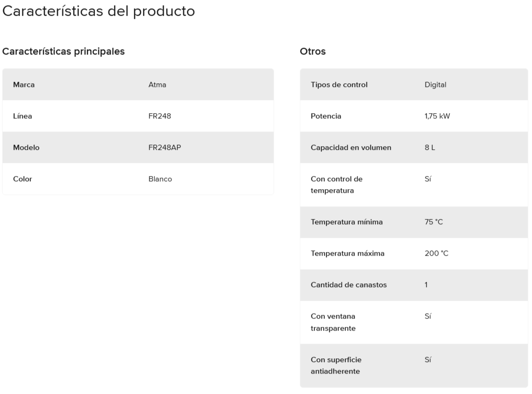The width and height of the screenshot is (532, 394).
Task: Select the Color value 'Blanco'
Action: [160, 179]
